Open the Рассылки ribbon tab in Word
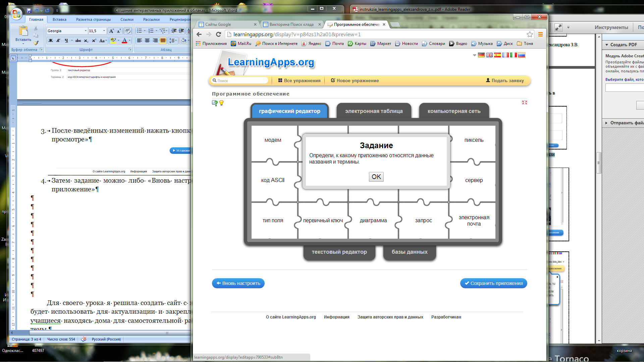Image resolution: width=644 pixels, height=362 pixels. (x=151, y=19)
